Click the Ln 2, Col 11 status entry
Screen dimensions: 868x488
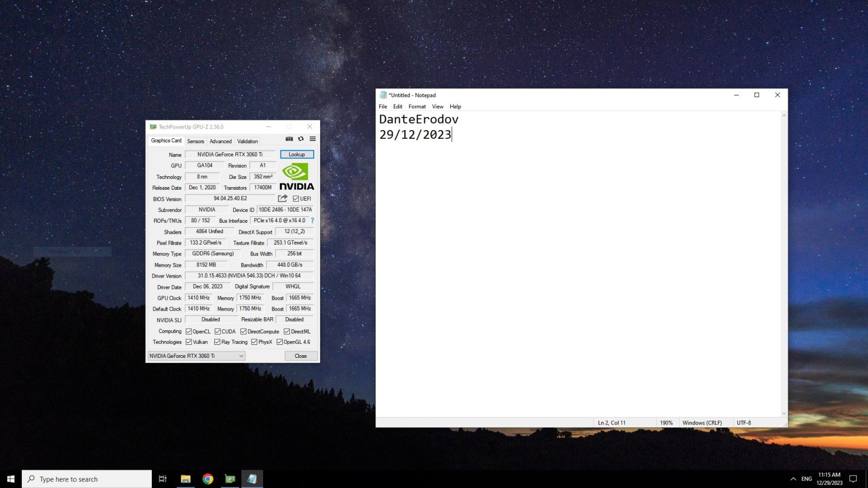tap(611, 423)
